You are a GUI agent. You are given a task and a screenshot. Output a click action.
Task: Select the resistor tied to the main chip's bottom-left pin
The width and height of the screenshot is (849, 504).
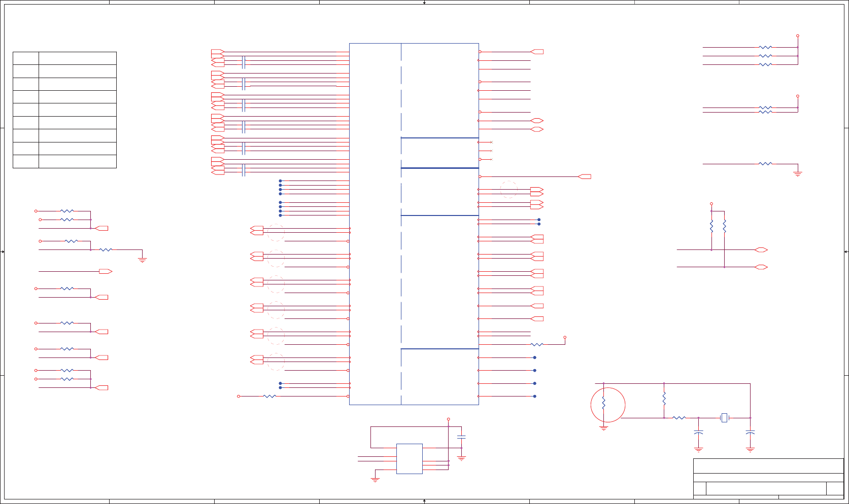[x=269, y=396]
